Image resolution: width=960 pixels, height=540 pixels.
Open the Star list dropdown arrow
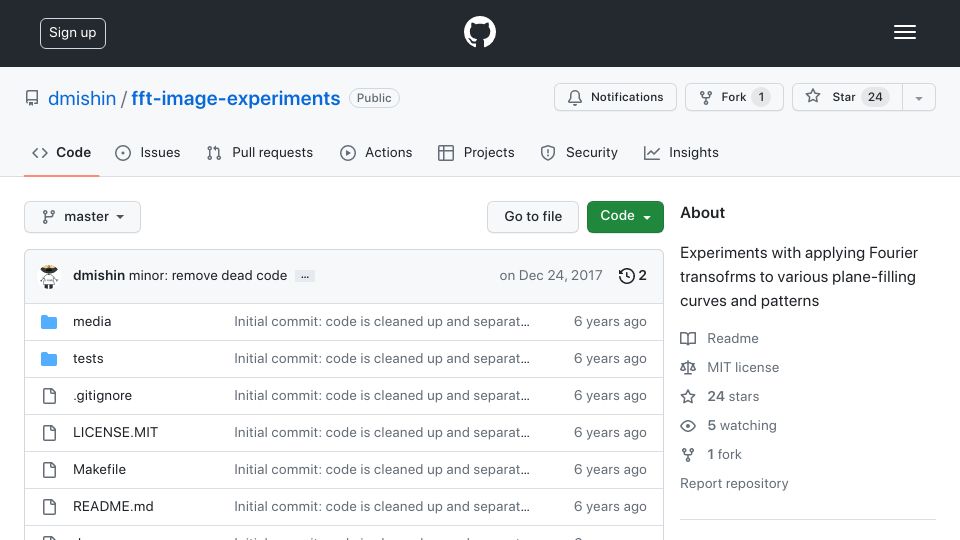pyautogui.click(x=919, y=97)
